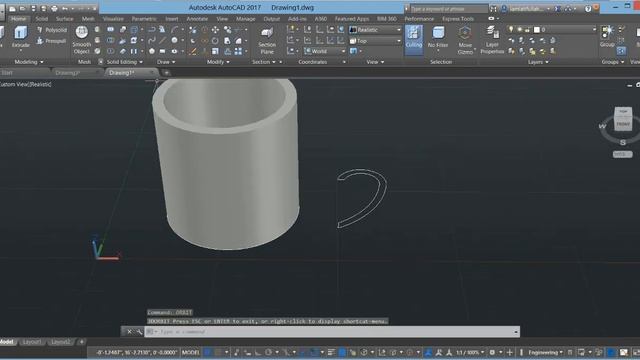640x360 pixels.
Task: Click the save icon in quick access toolbar
Action: [33, 8]
